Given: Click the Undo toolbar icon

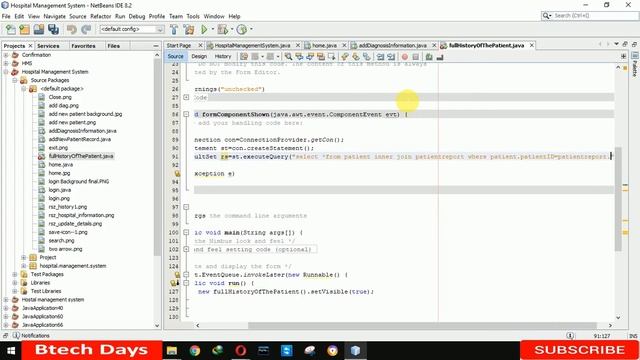Looking at the screenshot, I should (x=71, y=29).
